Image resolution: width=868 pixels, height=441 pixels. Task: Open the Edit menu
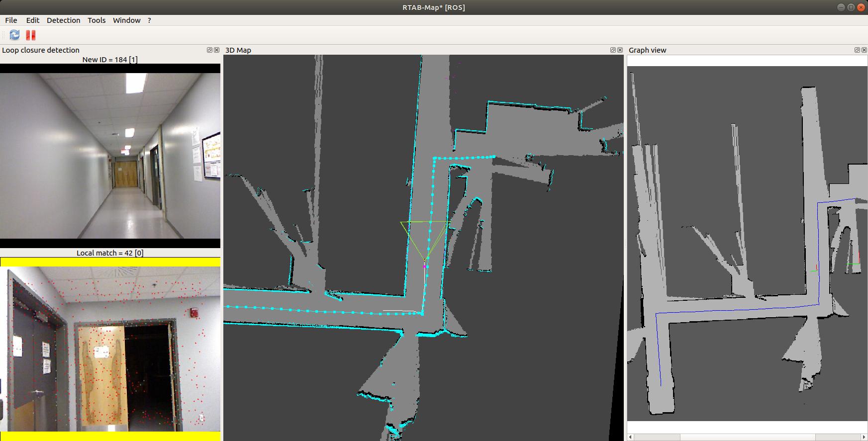click(33, 20)
